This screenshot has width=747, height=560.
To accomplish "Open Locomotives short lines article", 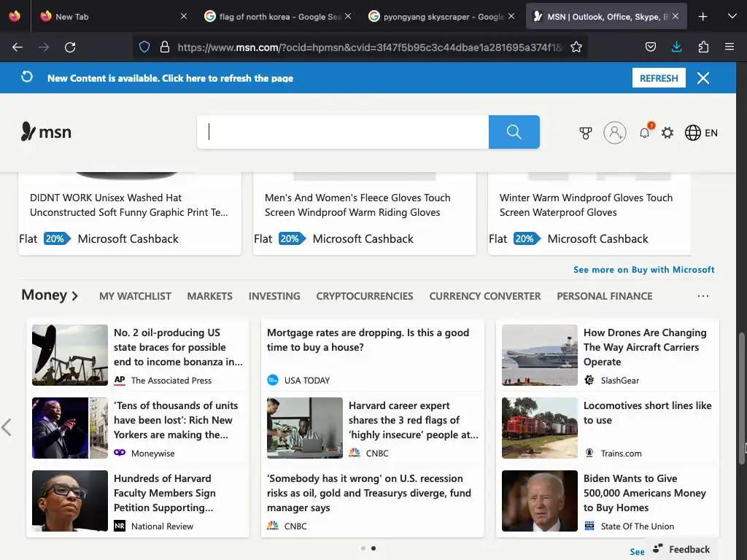I will click(x=648, y=413).
